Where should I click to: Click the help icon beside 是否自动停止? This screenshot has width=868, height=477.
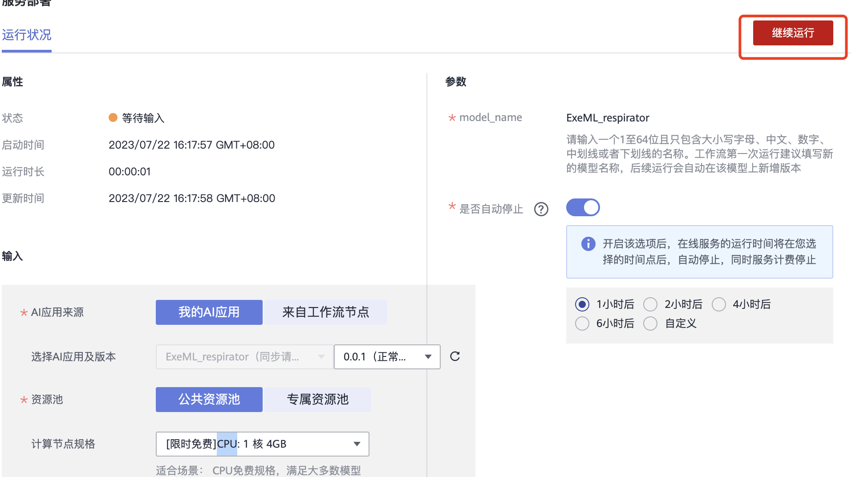pos(541,209)
